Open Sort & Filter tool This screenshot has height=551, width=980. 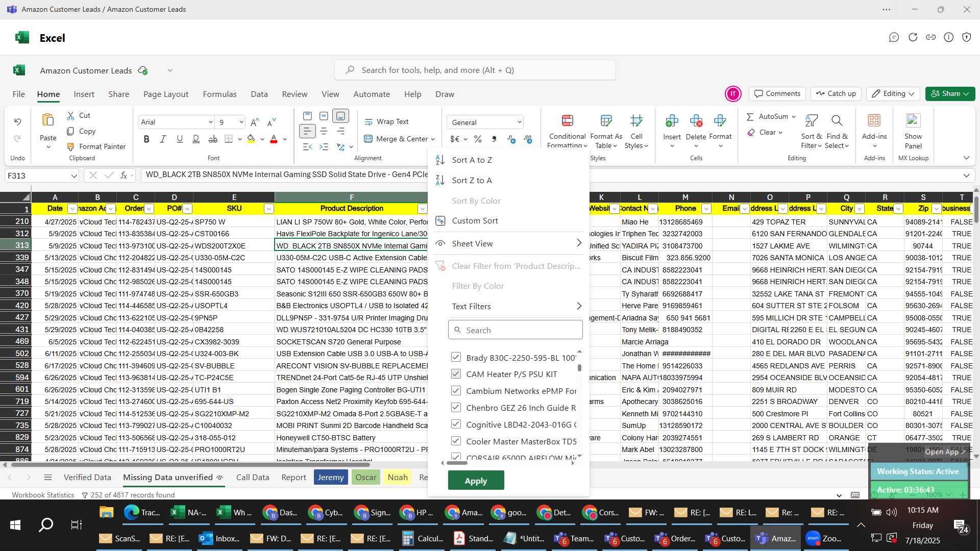pyautogui.click(x=811, y=131)
